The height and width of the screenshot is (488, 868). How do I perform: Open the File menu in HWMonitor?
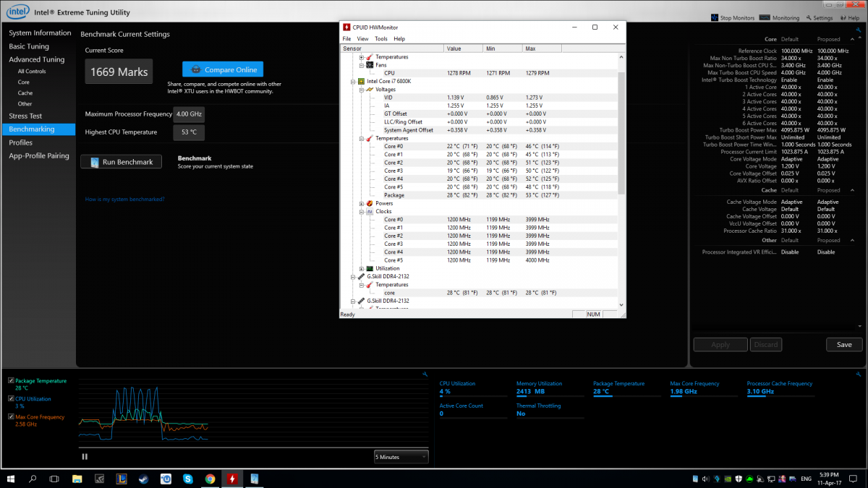(x=346, y=38)
